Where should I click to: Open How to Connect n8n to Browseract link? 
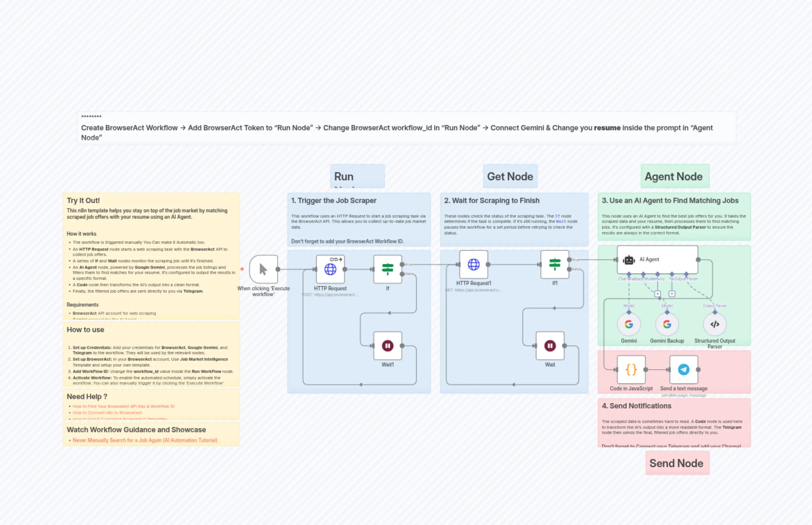click(107, 412)
